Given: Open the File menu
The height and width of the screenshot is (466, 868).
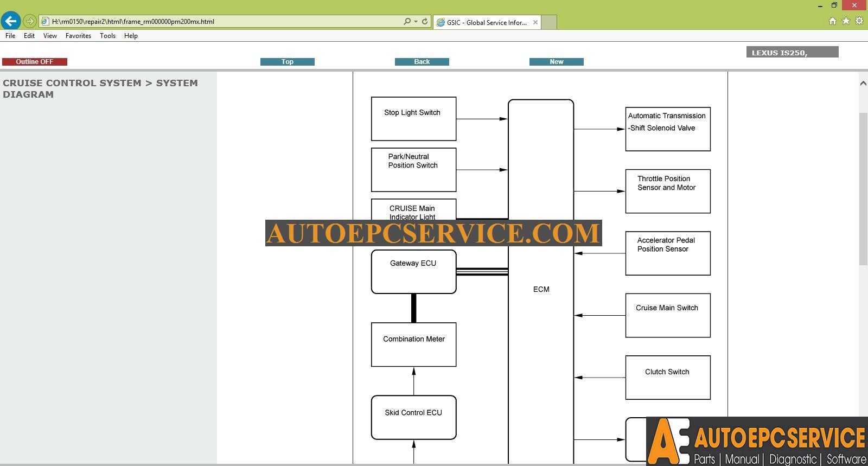Looking at the screenshot, I should (x=10, y=36).
